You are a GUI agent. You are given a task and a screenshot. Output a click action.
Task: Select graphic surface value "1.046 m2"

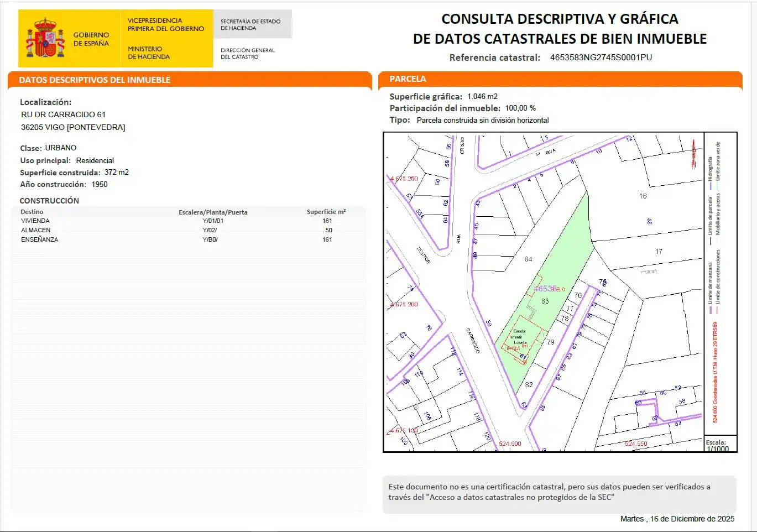(x=482, y=96)
